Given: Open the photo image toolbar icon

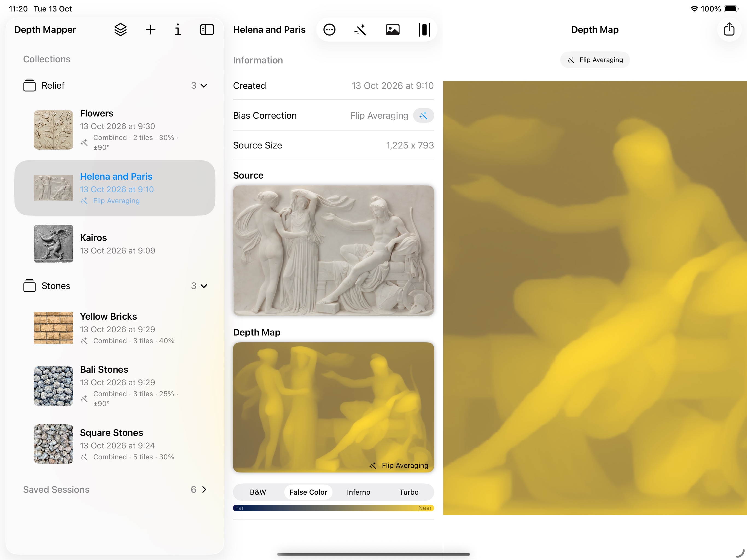Looking at the screenshot, I should 392,30.
